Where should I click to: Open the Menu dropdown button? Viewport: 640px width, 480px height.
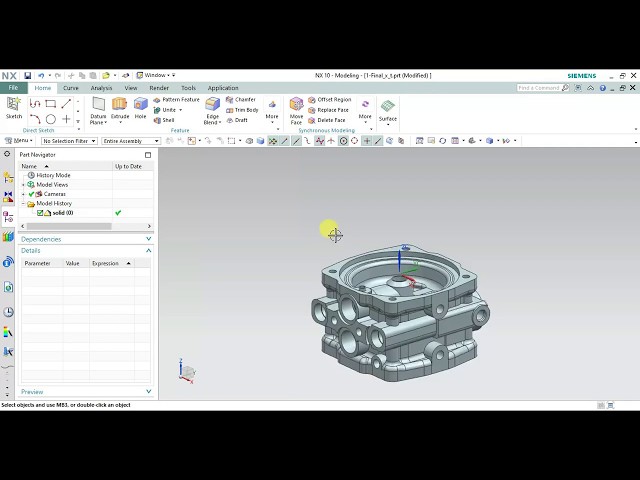pos(18,140)
